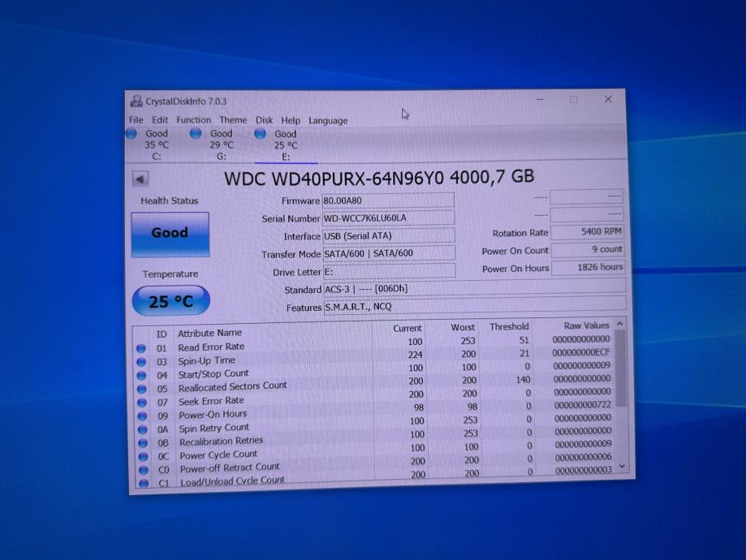746x560 pixels.
Task: Open the Language menu
Action: click(x=328, y=121)
